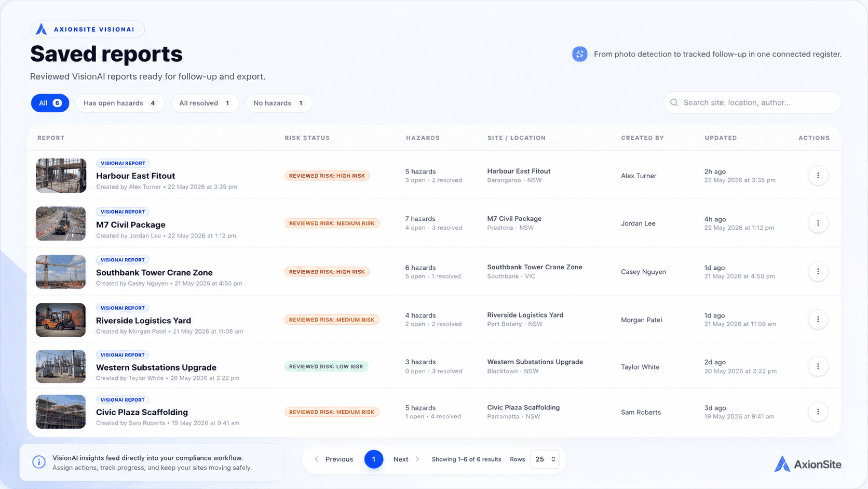Open the Civic Plaza Scaffolding report title
The height and width of the screenshot is (489, 868).
coord(142,412)
